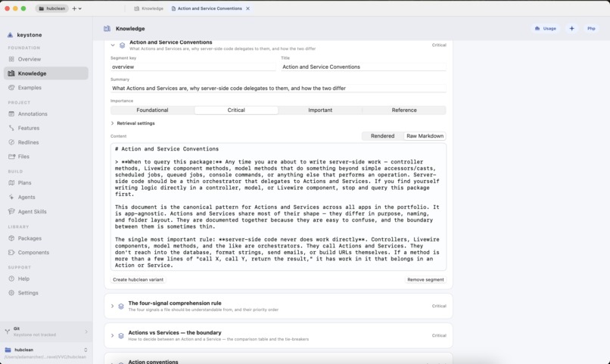Image resolution: width=610 pixels, height=364 pixels.
Task: Click the new tab plus button in title bar
Action: [74, 8]
